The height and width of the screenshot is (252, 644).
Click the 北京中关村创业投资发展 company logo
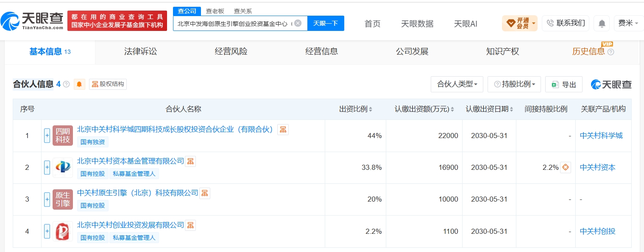(x=63, y=231)
